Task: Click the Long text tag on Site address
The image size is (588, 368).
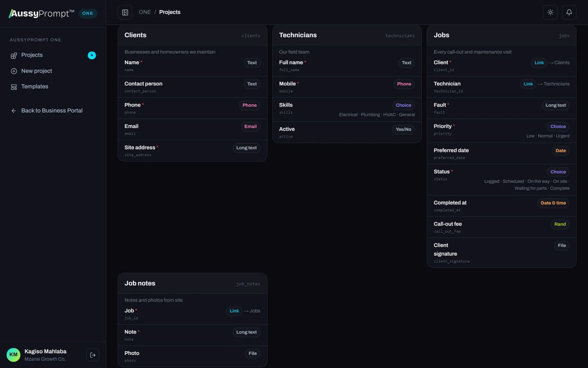Action: (x=246, y=148)
